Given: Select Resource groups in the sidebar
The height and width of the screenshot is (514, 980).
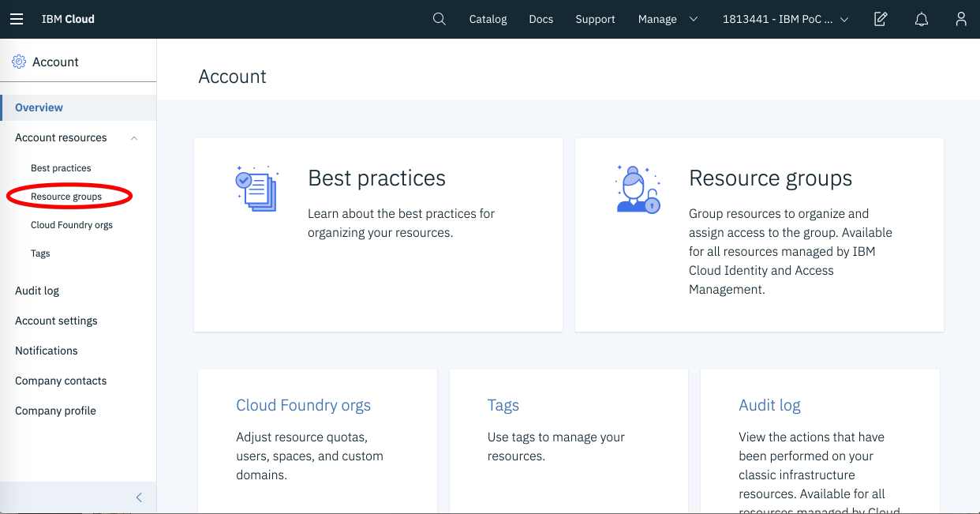Looking at the screenshot, I should point(66,197).
